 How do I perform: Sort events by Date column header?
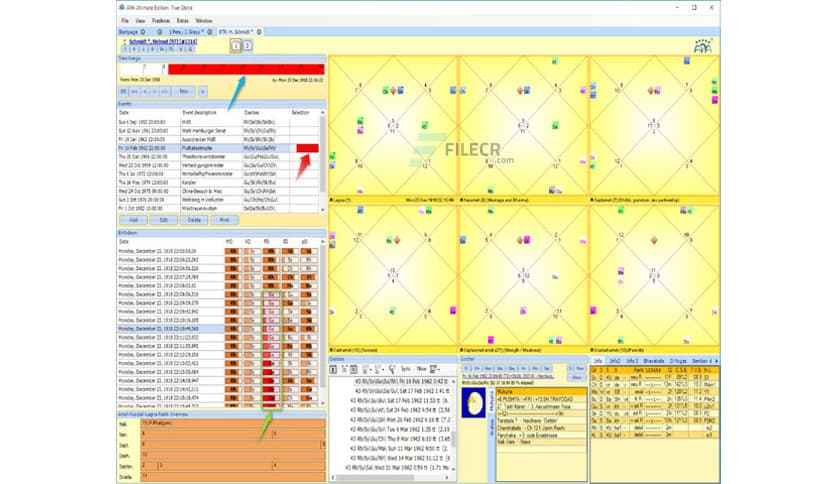[149, 113]
